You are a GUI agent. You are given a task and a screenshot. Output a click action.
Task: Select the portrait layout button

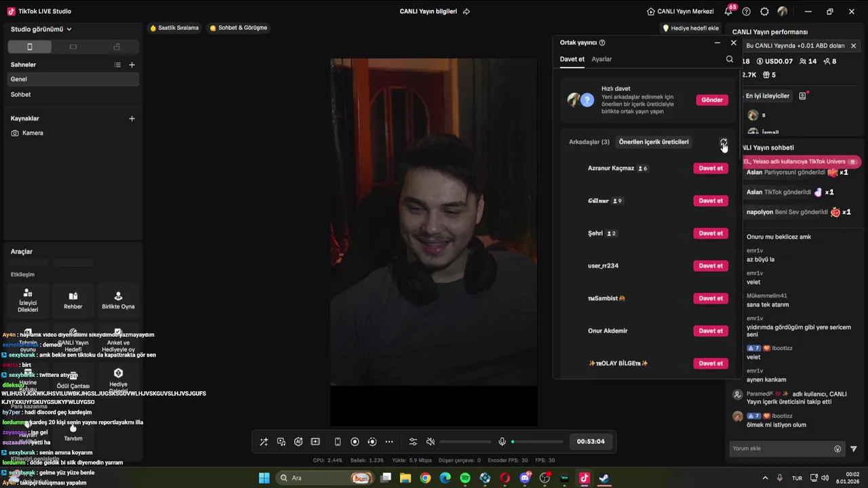pos(29,47)
